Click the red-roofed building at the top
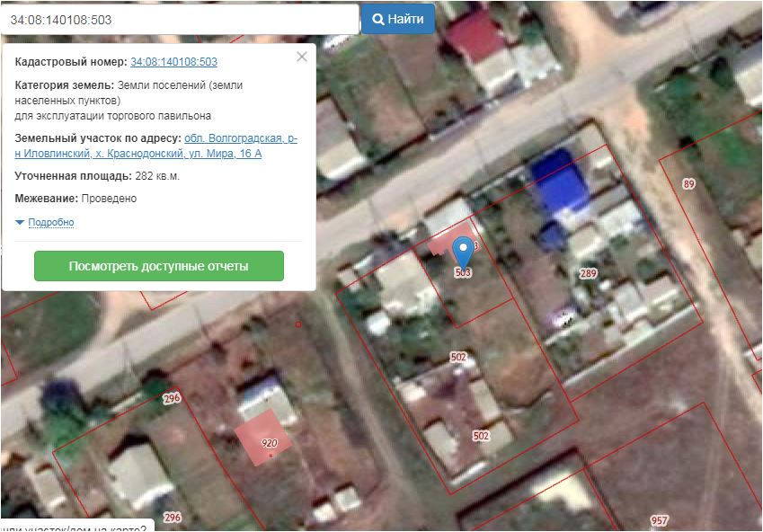The image size is (763, 532). [475, 36]
